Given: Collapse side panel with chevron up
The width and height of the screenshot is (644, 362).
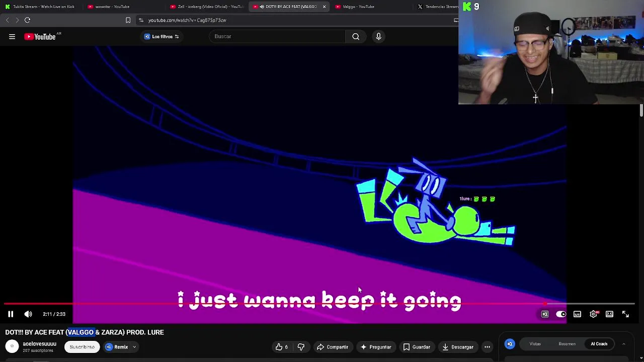Looking at the screenshot, I should pos(623,344).
